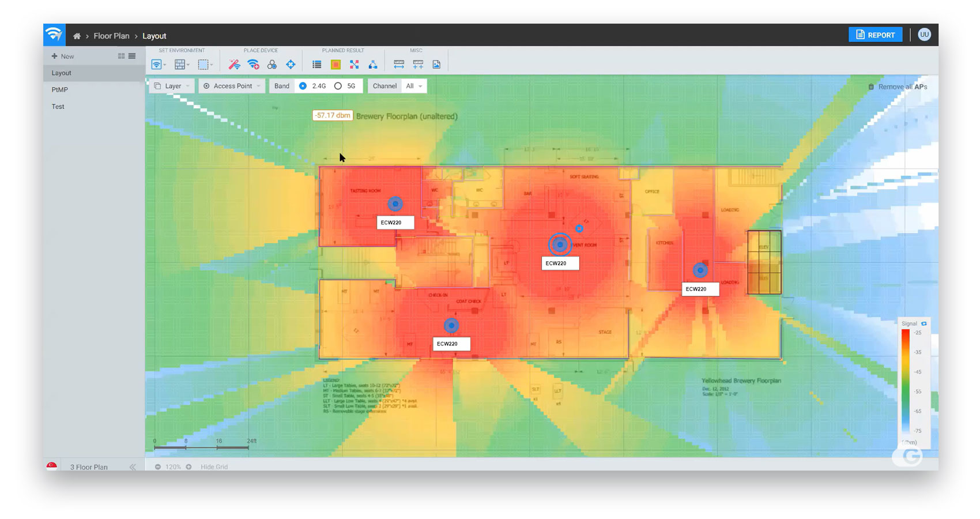Click the crosshair target icon in Place Device
Viewport: 980px width, 519px height.
point(291,65)
